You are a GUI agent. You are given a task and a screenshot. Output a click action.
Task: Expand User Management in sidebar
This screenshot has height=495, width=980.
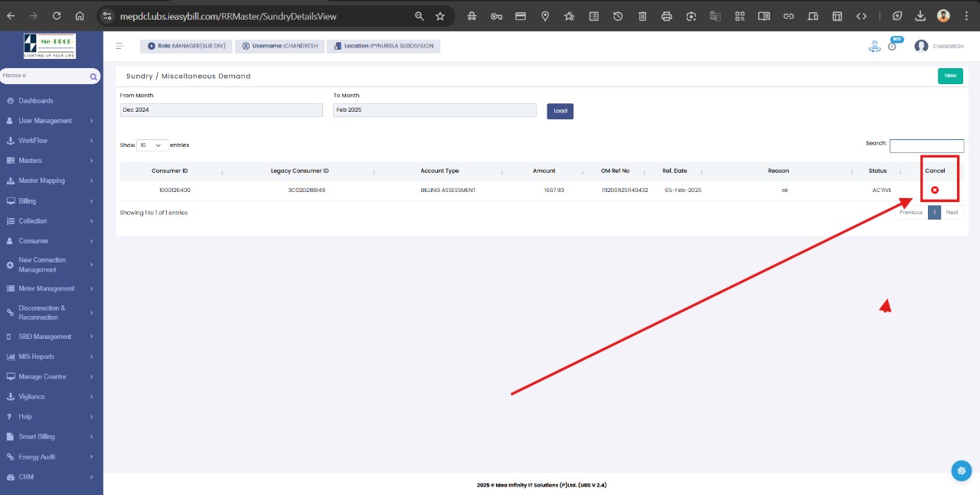[51, 121]
